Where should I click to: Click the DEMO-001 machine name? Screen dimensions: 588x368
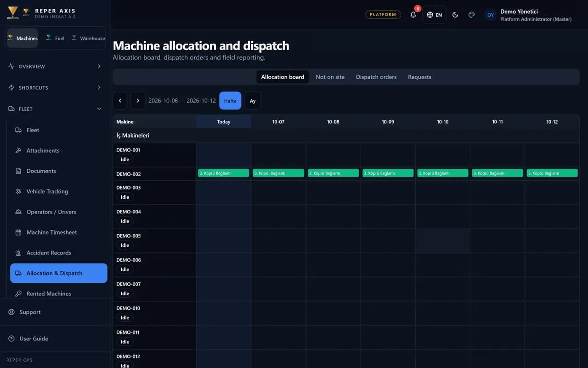pyautogui.click(x=128, y=150)
